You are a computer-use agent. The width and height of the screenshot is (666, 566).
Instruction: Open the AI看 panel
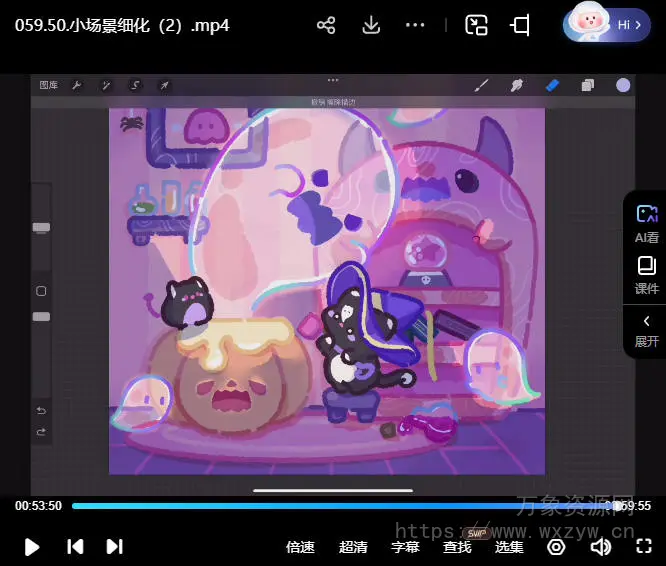coord(646,224)
